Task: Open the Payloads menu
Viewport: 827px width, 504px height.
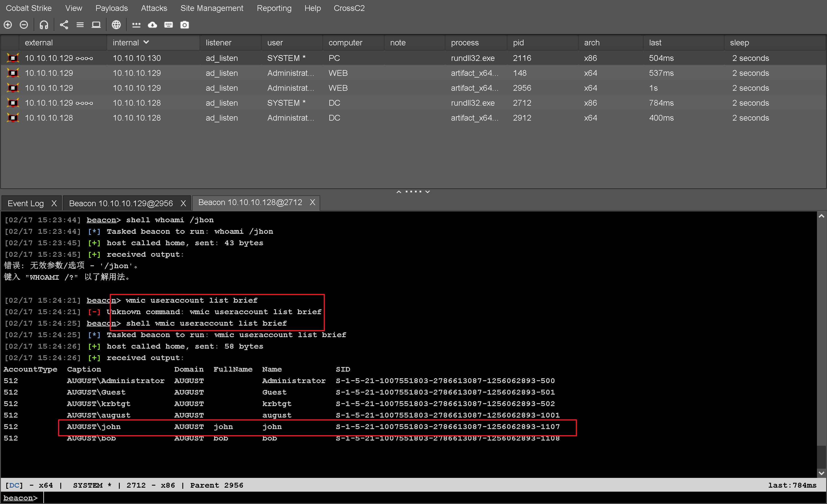Action: (x=111, y=8)
